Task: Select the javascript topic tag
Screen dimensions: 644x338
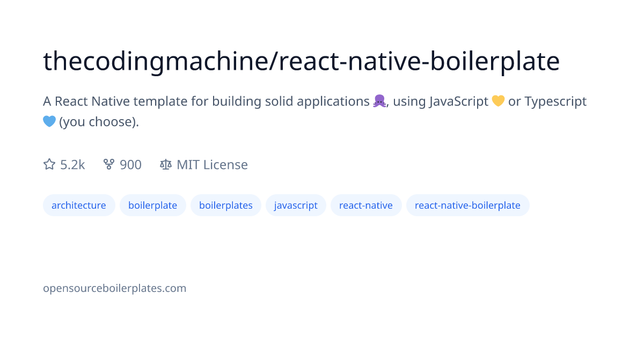Action: pyautogui.click(x=296, y=205)
